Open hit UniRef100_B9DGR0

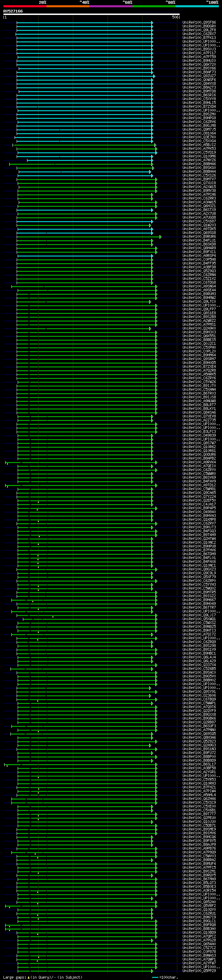pyautogui.click(x=199, y=26)
